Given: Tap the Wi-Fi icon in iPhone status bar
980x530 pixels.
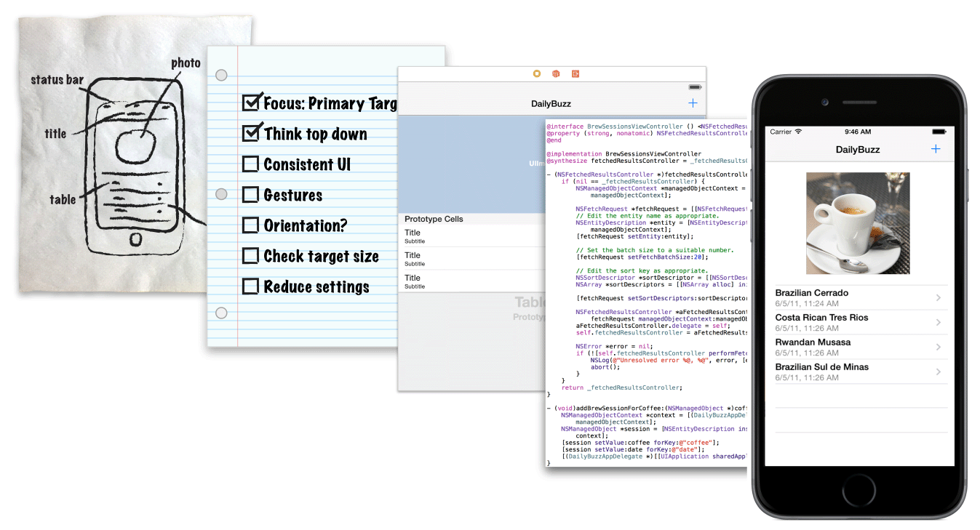Looking at the screenshot, I should 799,132.
